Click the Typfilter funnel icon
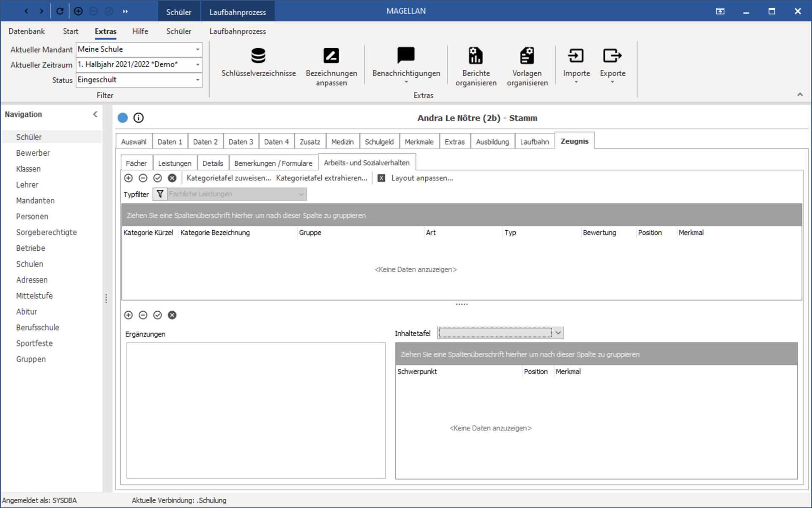The height and width of the screenshot is (508, 812). click(x=160, y=194)
